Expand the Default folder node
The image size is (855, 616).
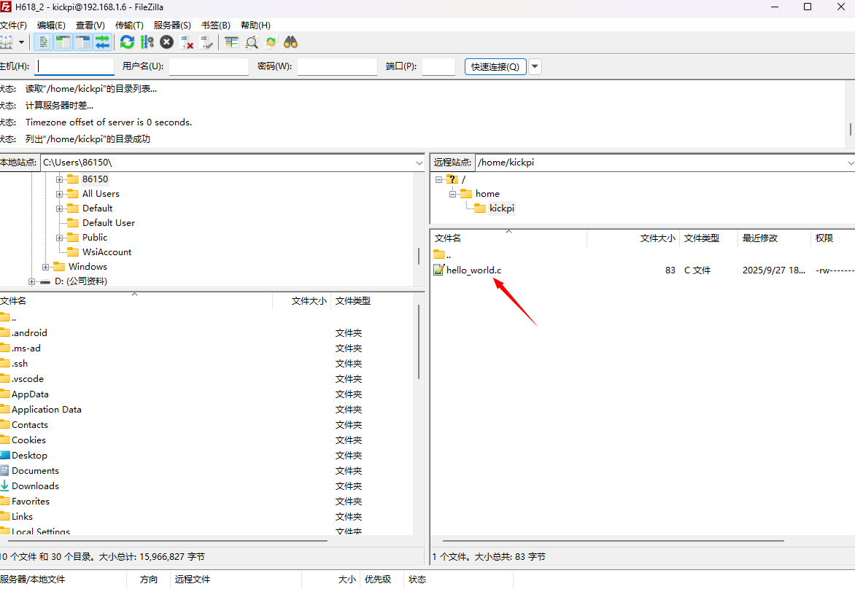click(x=59, y=208)
